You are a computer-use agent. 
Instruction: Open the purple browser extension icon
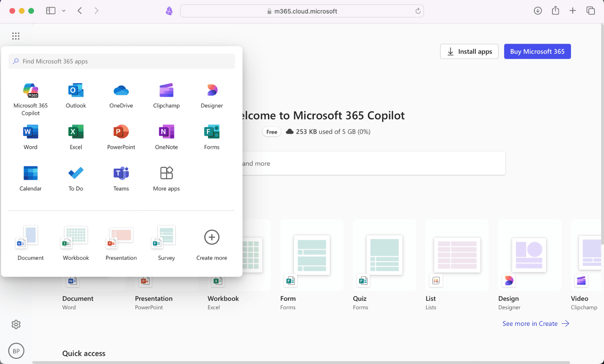169,11
